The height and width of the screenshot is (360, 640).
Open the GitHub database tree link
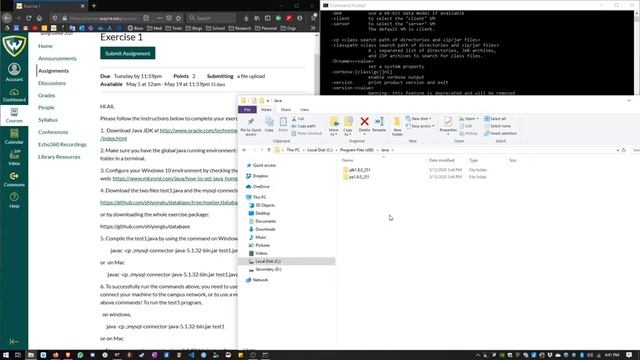169,202
